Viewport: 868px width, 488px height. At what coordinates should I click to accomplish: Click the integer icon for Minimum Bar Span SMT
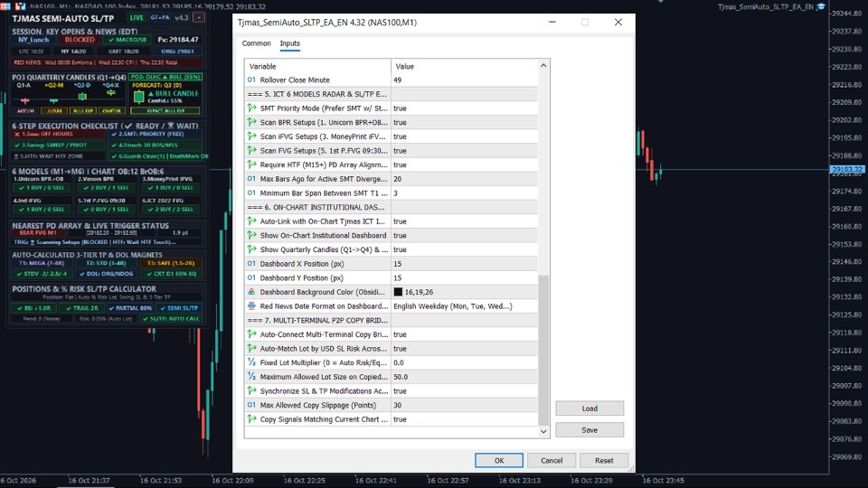click(x=251, y=193)
